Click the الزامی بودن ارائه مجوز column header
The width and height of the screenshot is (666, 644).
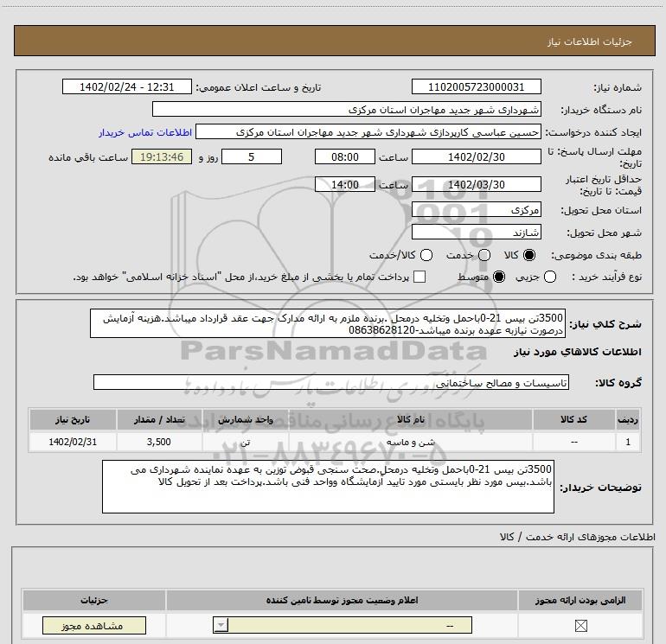click(580, 600)
